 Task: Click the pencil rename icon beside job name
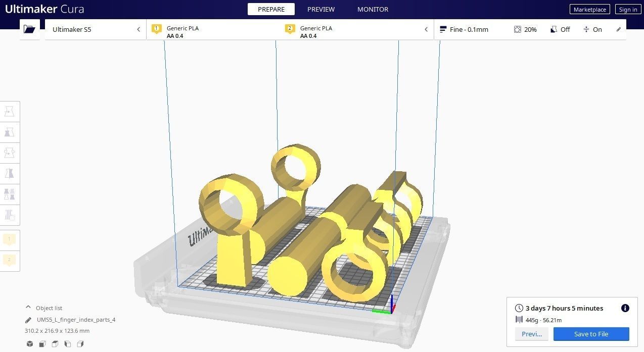tap(28, 320)
